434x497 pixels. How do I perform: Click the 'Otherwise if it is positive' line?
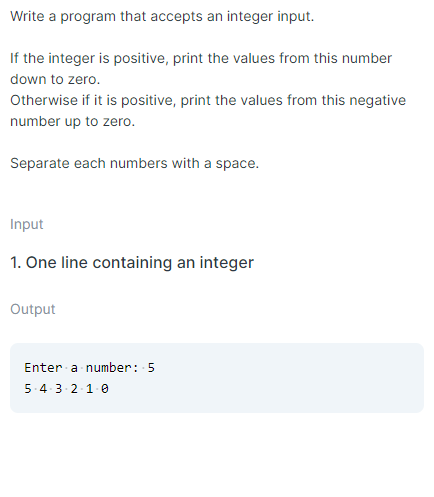(208, 100)
